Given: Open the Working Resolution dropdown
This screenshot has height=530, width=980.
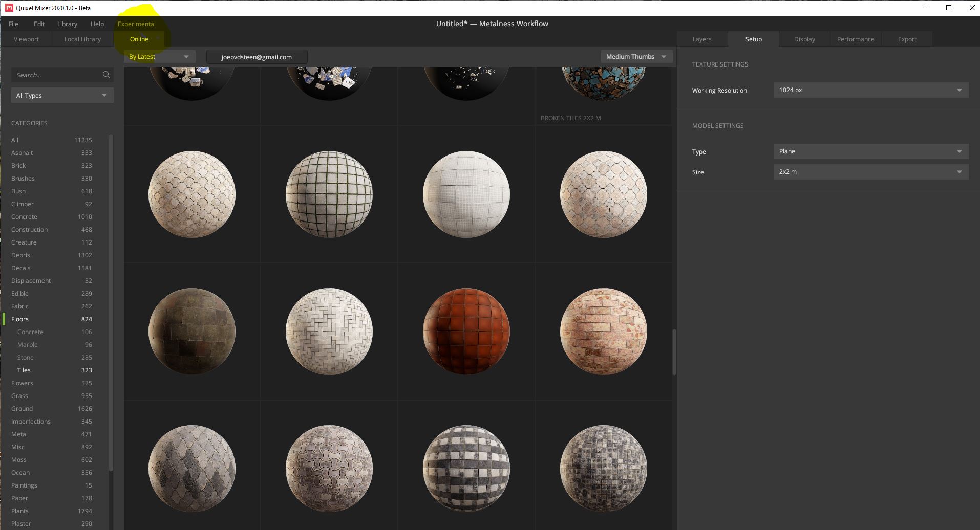Looking at the screenshot, I should (x=870, y=90).
